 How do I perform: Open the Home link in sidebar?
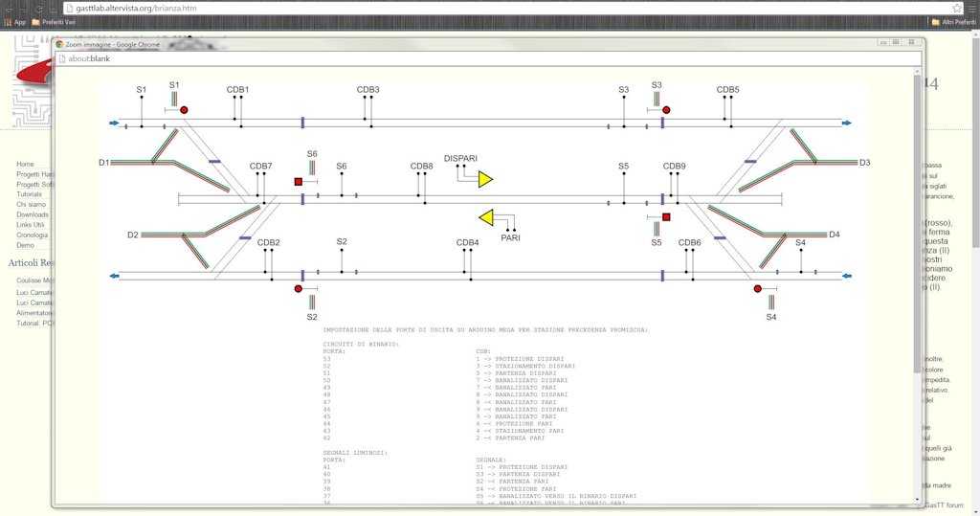25,164
